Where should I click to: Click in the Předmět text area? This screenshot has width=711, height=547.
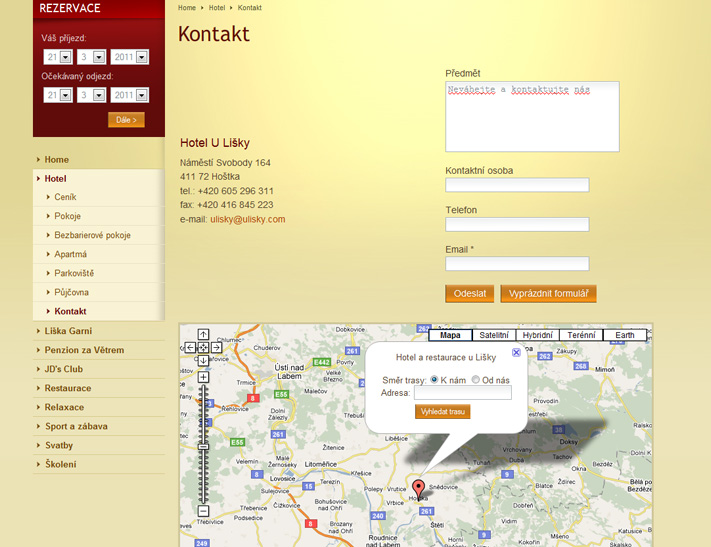click(x=532, y=117)
